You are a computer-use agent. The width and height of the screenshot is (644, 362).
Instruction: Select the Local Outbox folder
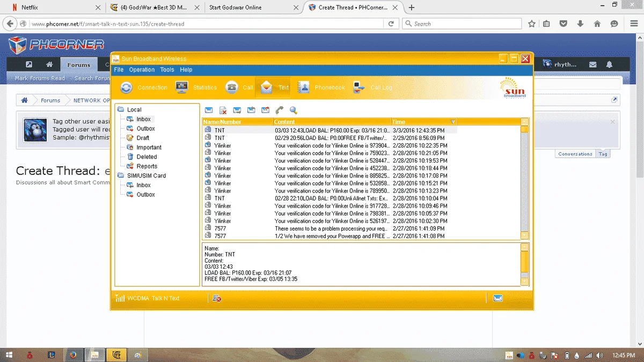coord(145,129)
